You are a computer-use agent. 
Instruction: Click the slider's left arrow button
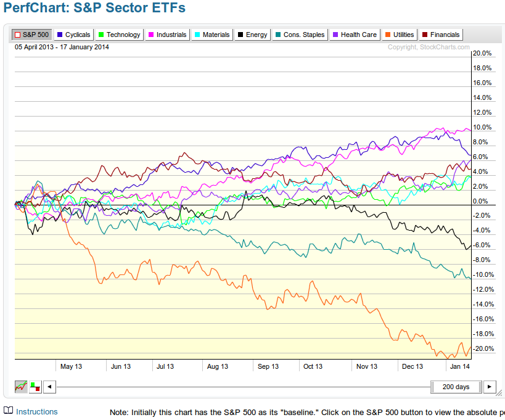pos(50,387)
